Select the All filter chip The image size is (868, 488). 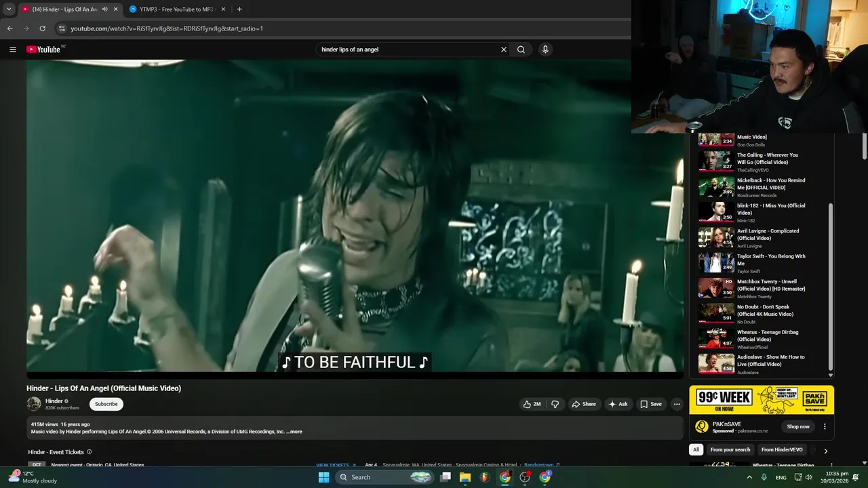[696, 450]
